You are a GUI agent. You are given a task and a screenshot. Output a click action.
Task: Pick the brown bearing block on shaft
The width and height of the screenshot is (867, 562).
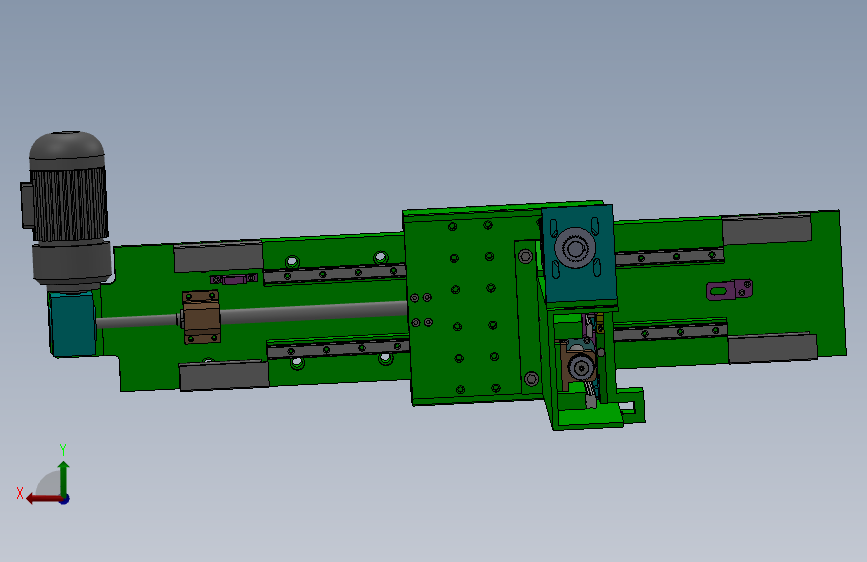pyautogui.click(x=201, y=318)
